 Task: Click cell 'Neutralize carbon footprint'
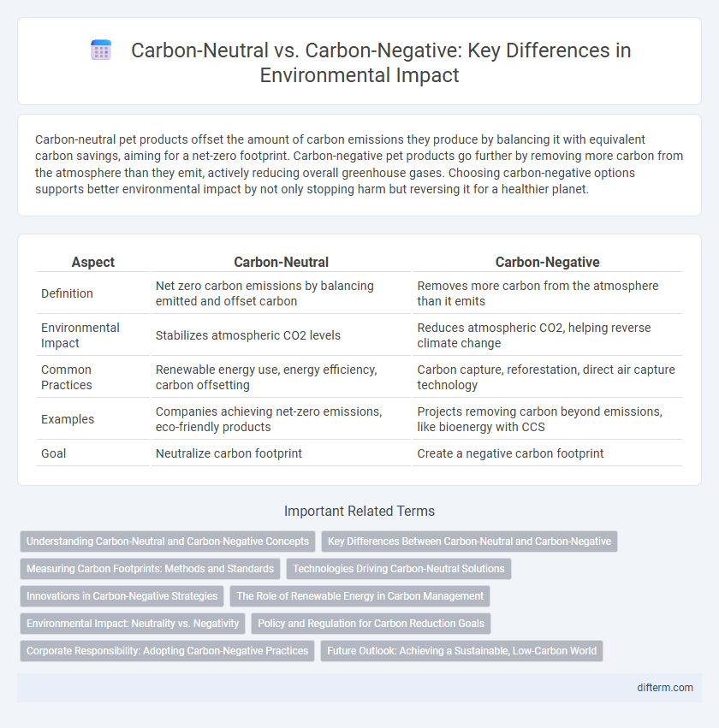click(x=281, y=453)
